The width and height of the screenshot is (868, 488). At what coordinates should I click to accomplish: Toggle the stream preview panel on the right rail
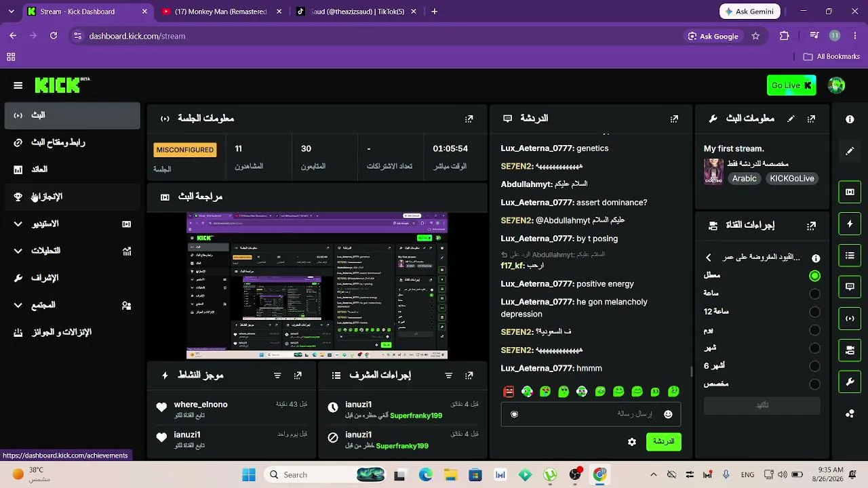point(850,192)
